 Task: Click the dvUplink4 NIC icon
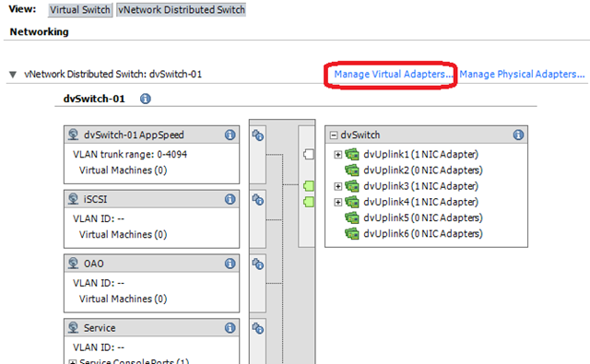point(352,202)
